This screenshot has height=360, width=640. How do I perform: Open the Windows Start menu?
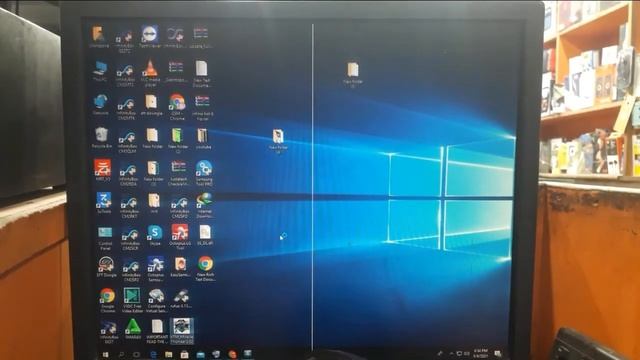[105, 355]
